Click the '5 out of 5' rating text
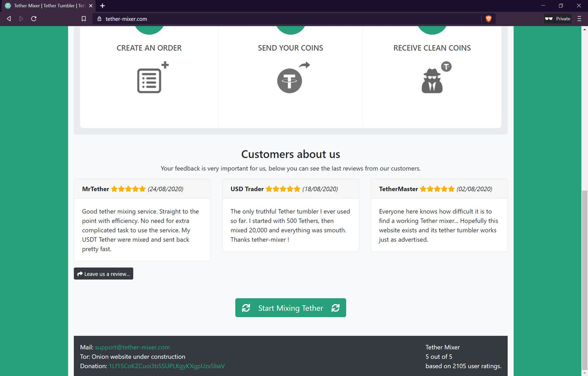The height and width of the screenshot is (376, 588). pos(439,357)
